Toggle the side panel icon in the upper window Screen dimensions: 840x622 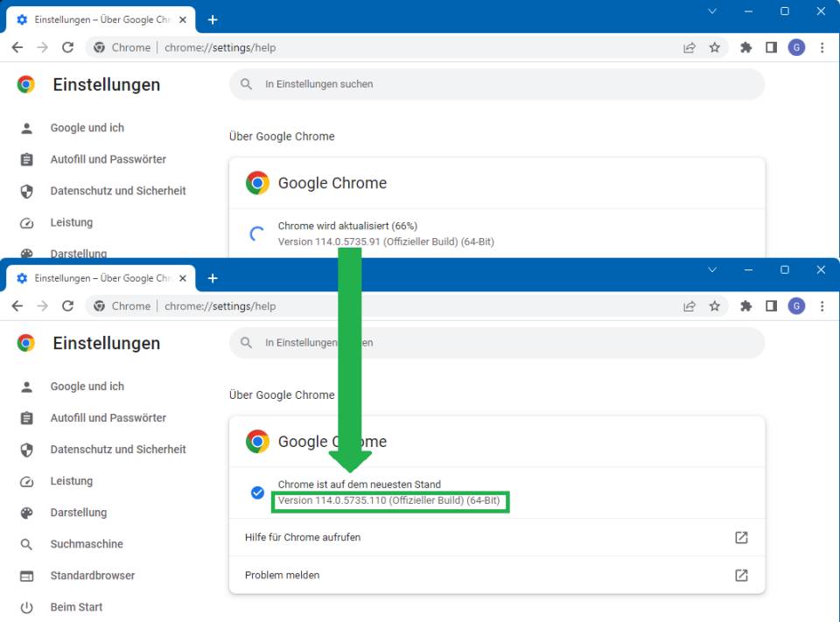[x=771, y=48]
